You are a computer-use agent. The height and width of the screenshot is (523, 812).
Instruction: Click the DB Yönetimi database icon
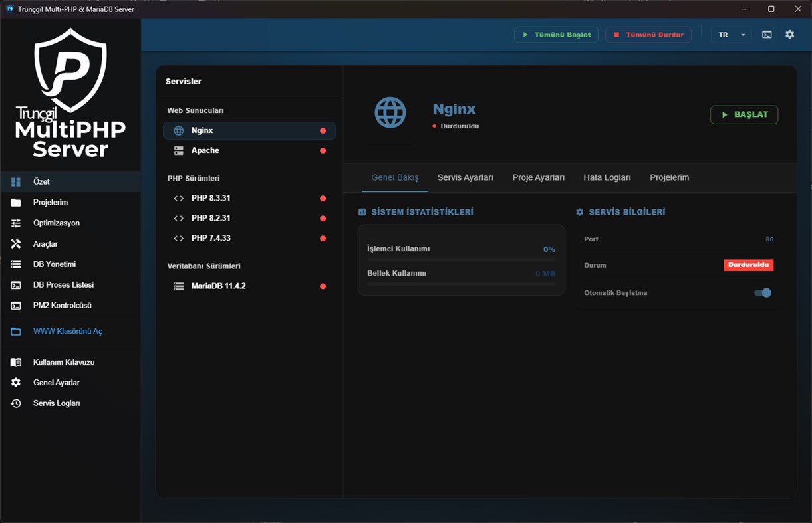(16, 264)
